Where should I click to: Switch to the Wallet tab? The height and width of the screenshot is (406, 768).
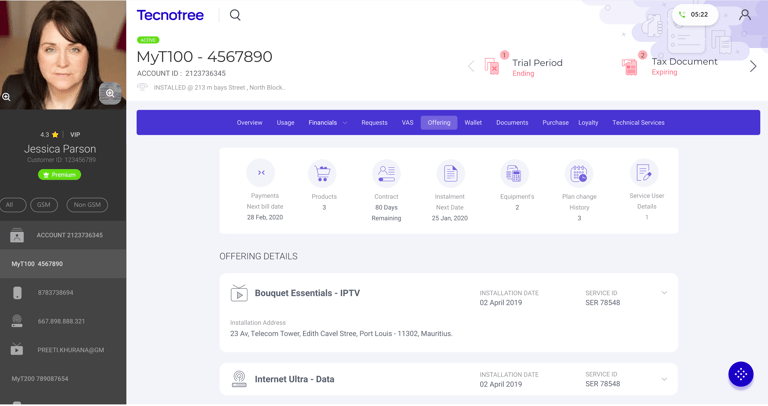click(473, 123)
